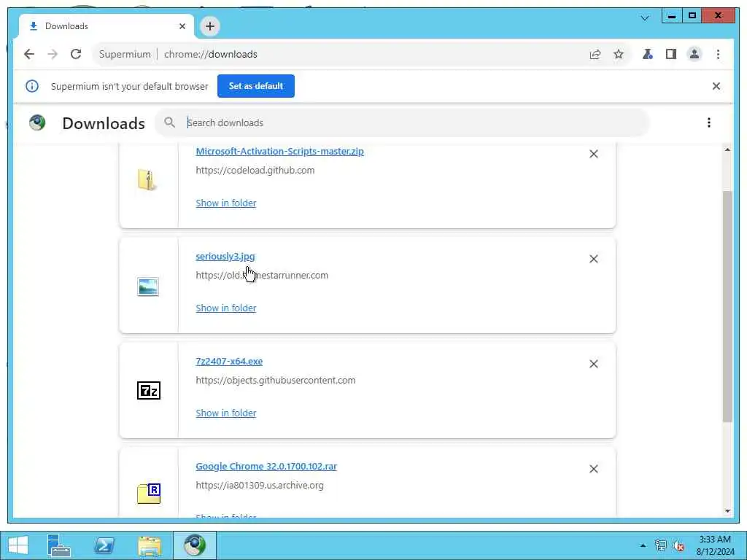Open the experiments flask icon
Image resolution: width=747 pixels, height=560 pixels.
(x=648, y=54)
